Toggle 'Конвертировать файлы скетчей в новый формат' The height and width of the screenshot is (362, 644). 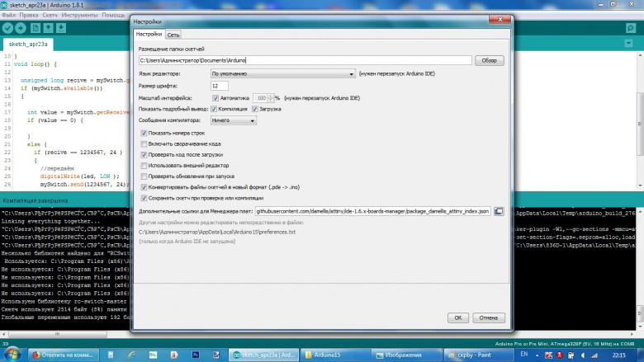144,187
